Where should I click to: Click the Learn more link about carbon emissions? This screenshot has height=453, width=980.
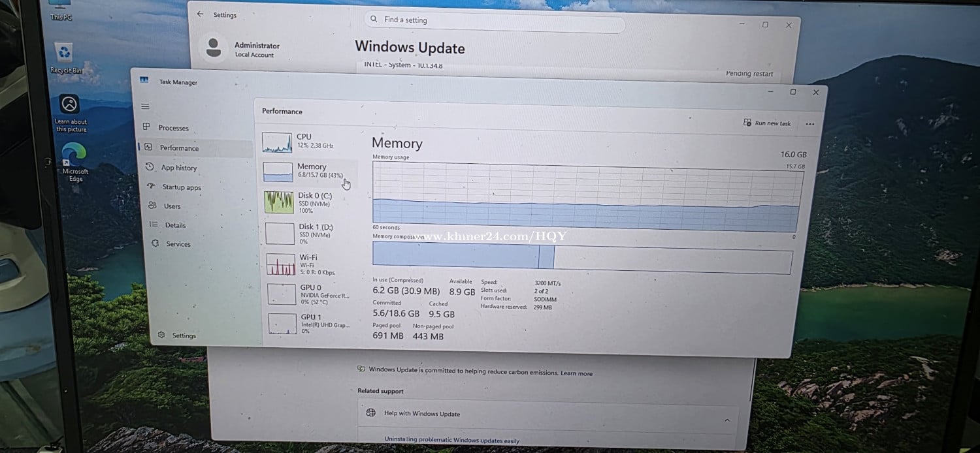(576, 373)
